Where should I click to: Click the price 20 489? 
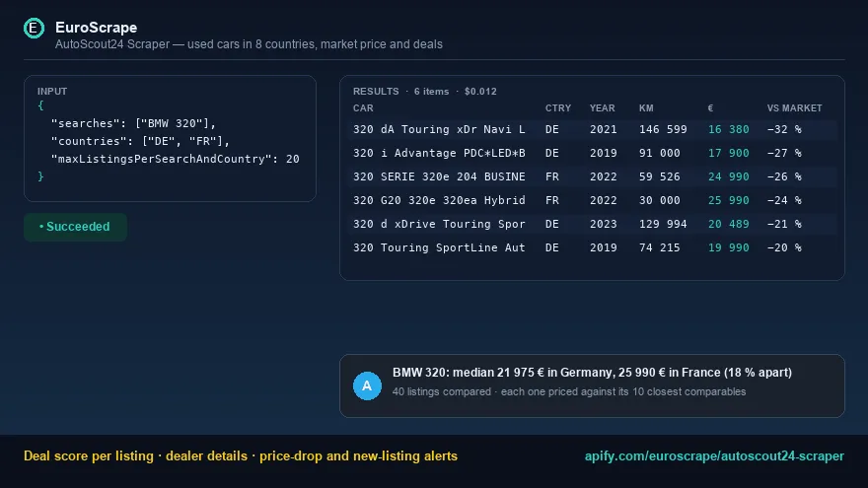[x=729, y=224]
